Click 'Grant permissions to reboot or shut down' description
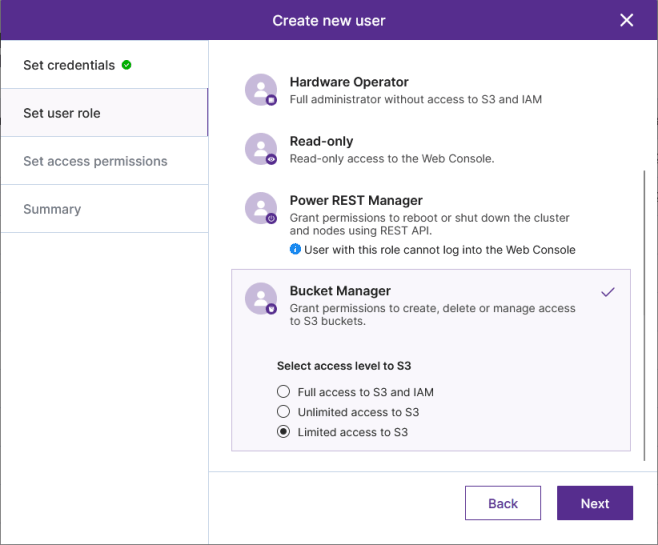 [x=430, y=224]
